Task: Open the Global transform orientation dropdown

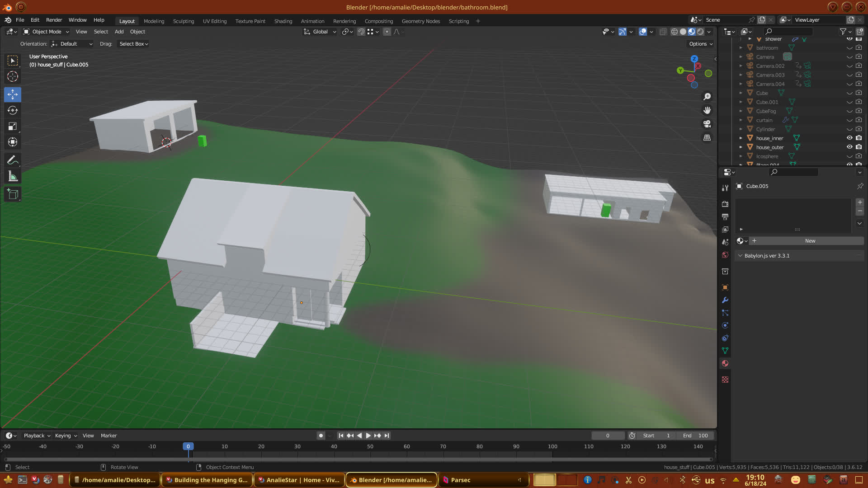Action: click(x=320, y=32)
